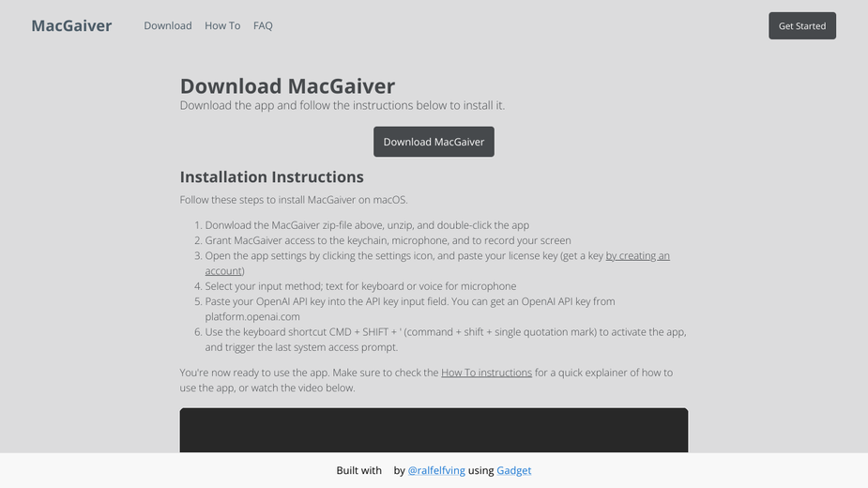
Task: Click the platform.openai.com text in step 5
Action: 252,317
